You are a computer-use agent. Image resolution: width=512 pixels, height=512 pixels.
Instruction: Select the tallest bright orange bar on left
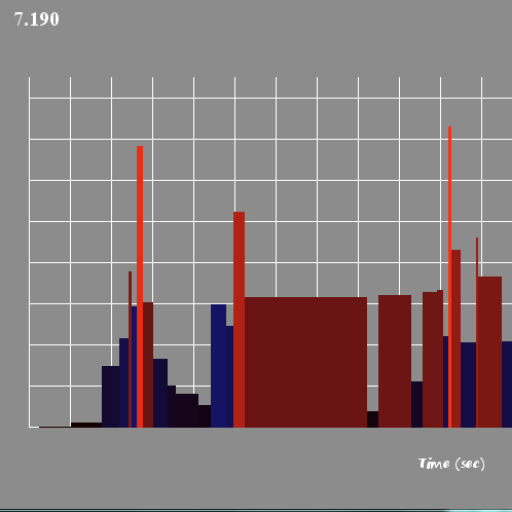[x=140, y=287]
